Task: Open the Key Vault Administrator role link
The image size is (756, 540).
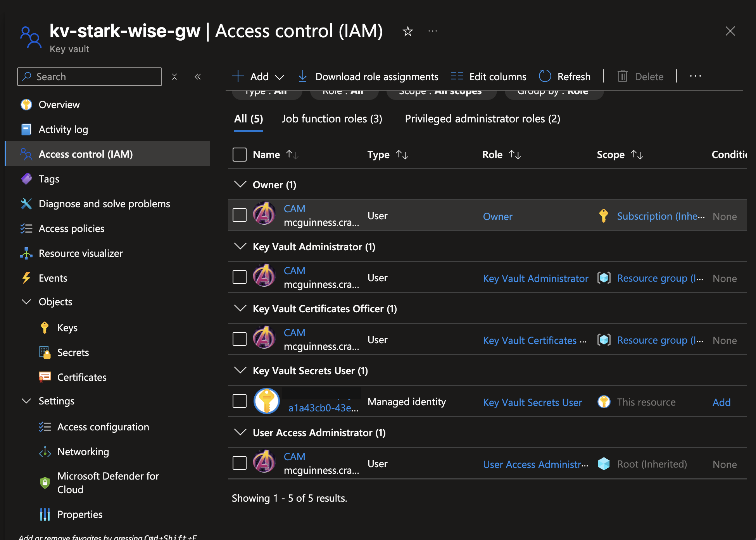Action: pyautogui.click(x=535, y=279)
